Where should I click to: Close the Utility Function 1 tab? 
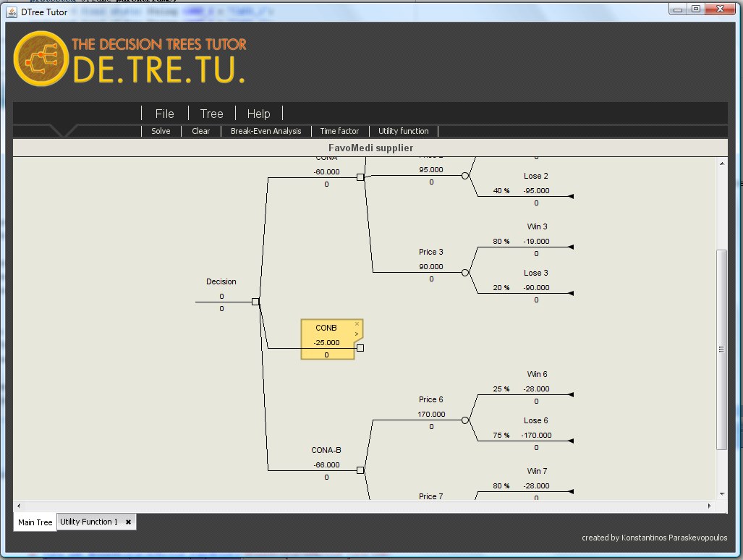(x=128, y=522)
